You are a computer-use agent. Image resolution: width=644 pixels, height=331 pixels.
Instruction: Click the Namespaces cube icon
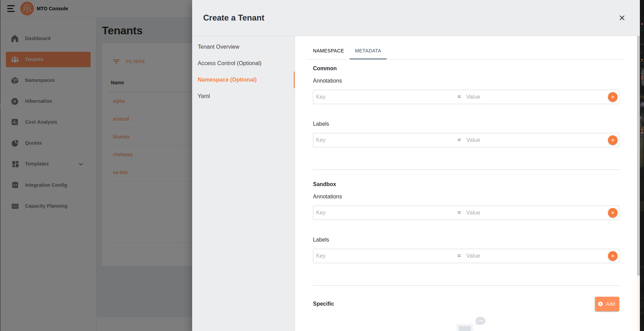pyautogui.click(x=15, y=80)
